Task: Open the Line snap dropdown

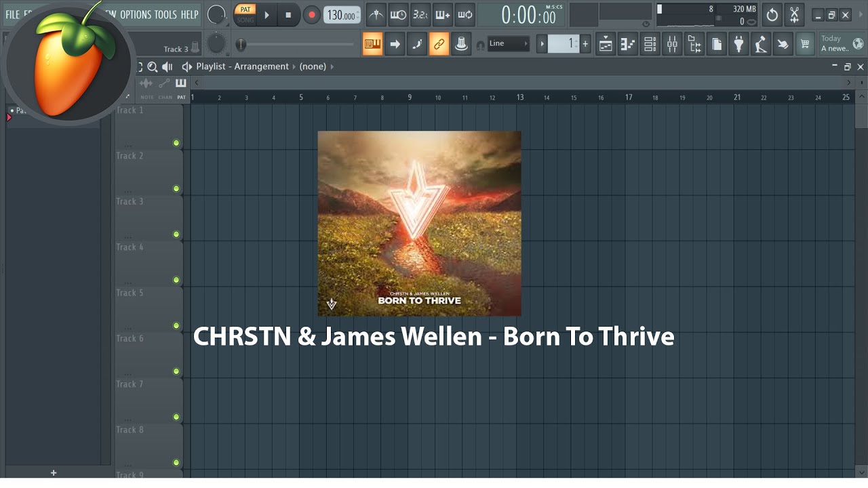Action: (508, 43)
